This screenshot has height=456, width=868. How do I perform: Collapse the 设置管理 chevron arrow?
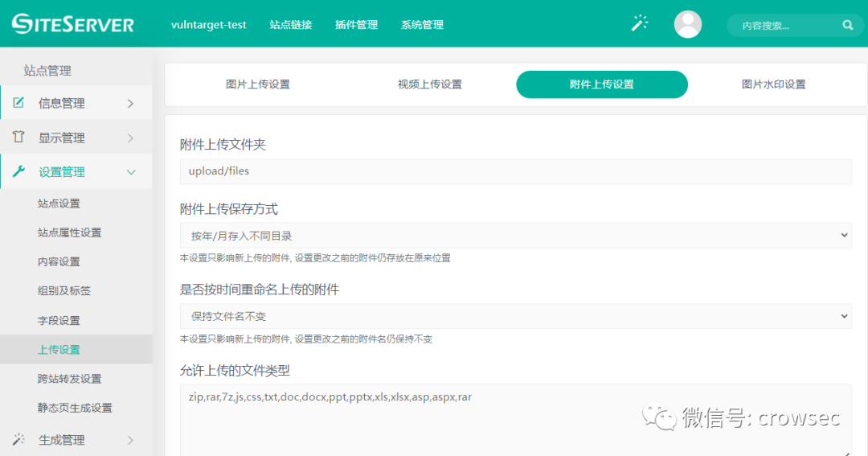pyautogui.click(x=131, y=172)
